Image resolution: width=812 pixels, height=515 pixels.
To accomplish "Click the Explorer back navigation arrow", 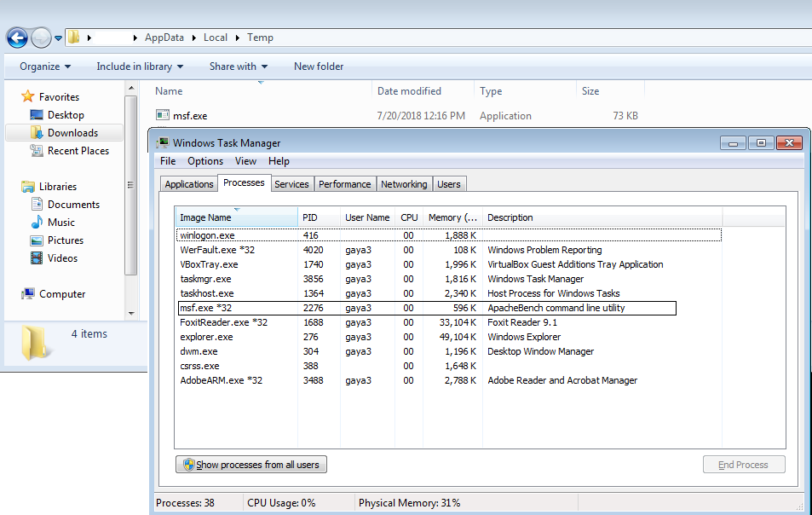I will tap(17, 38).
